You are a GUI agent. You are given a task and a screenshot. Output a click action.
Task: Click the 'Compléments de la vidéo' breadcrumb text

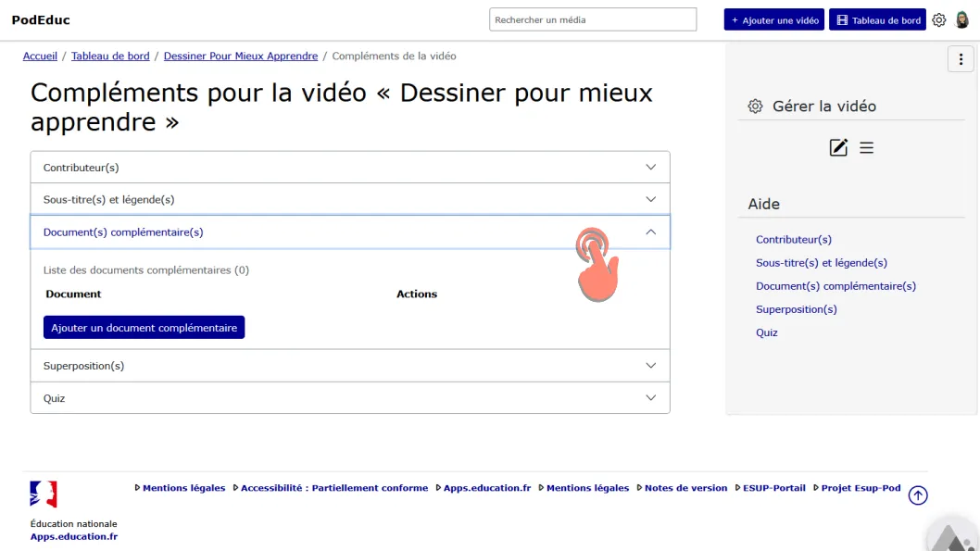pos(394,56)
